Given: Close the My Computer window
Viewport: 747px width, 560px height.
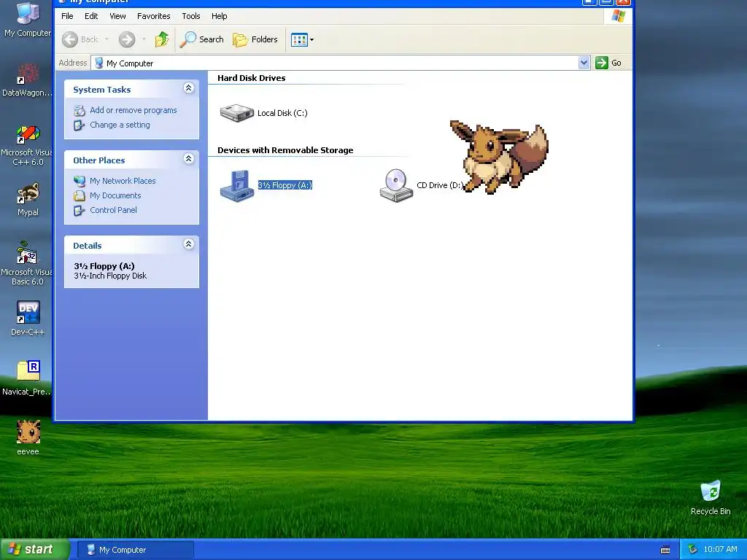Looking at the screenshot, I should (623, 2).
